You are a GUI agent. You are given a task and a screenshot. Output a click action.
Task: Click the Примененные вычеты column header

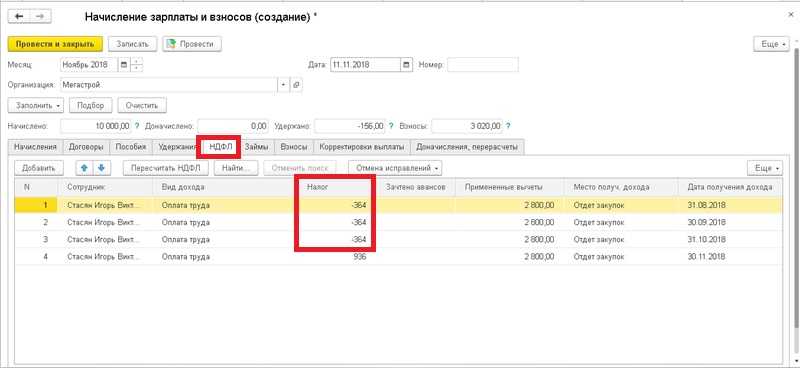coord(509,187)
